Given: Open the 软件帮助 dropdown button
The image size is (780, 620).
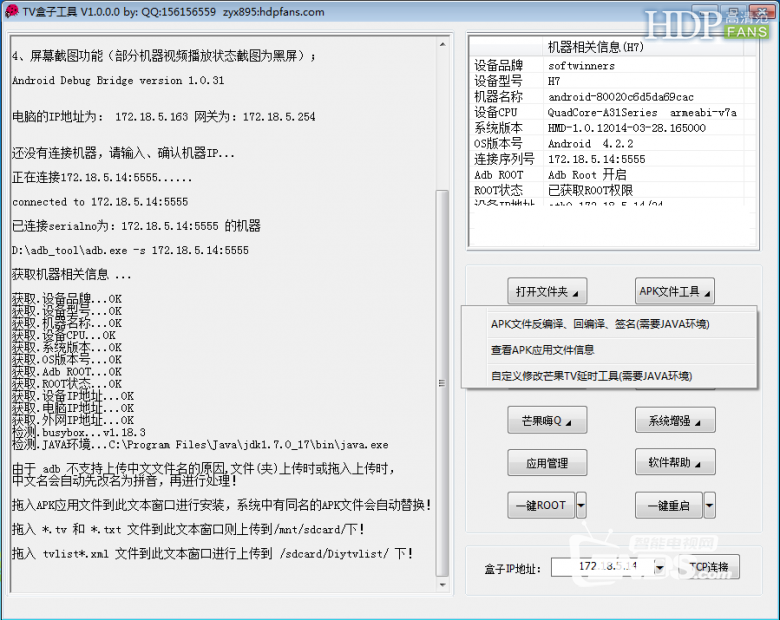Looking at the screenshot, I should pos(675,463).
